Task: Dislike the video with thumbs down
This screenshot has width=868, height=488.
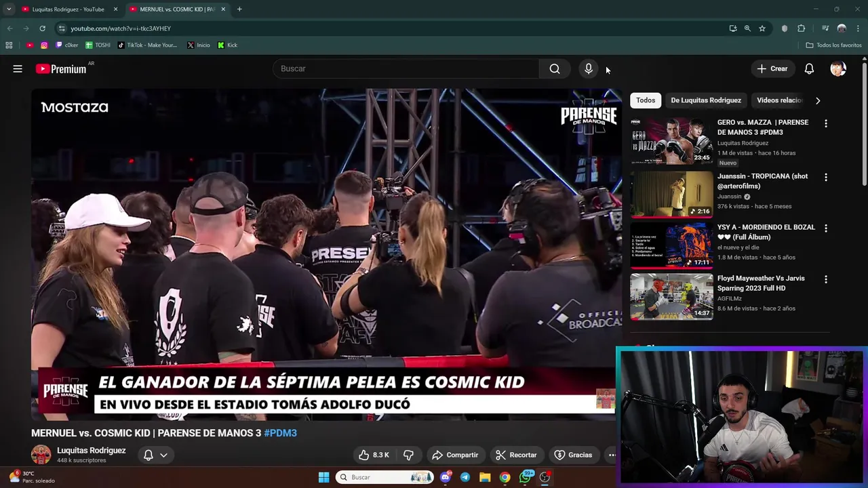Action: (x=408, y=455)
